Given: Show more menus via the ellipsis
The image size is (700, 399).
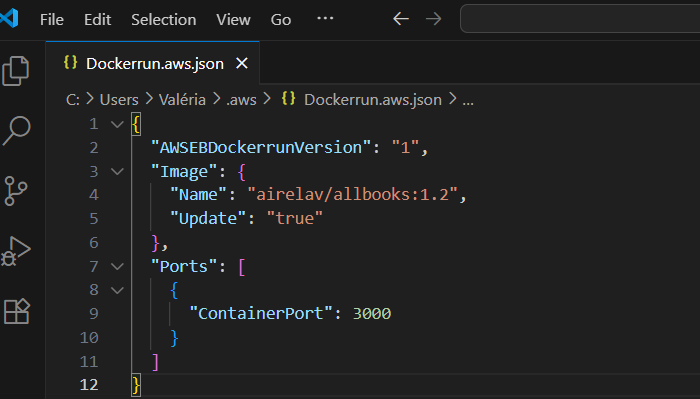Looking at the screenshot, I should 325,18.
